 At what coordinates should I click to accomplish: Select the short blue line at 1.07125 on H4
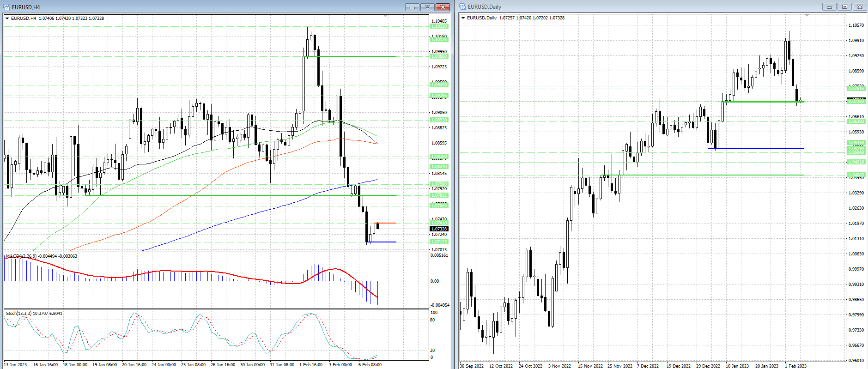(382, 242)
